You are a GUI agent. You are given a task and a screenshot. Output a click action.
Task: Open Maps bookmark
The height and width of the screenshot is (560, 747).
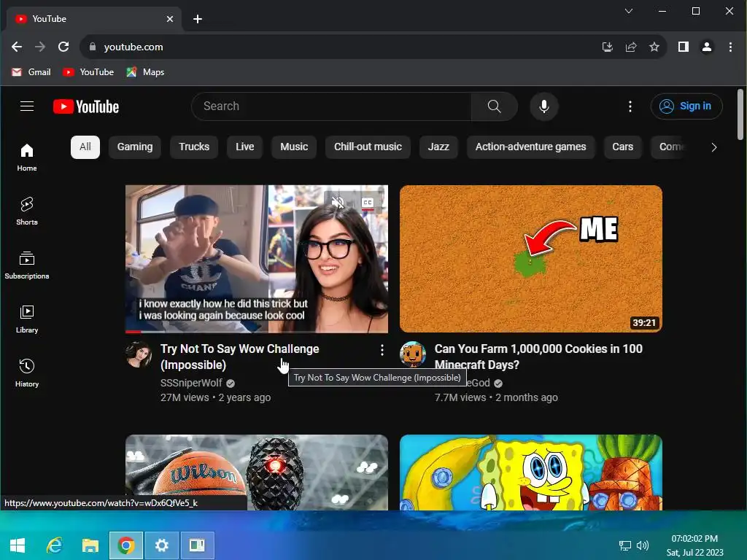[x=145, y=72]
